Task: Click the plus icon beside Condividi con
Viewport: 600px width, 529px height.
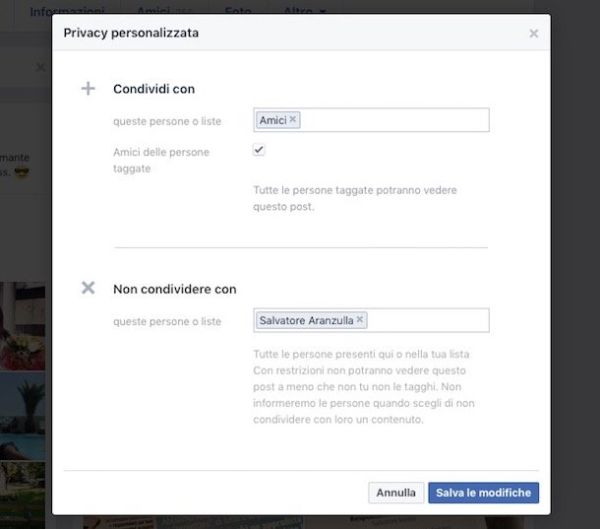Action: coord(88,89)
